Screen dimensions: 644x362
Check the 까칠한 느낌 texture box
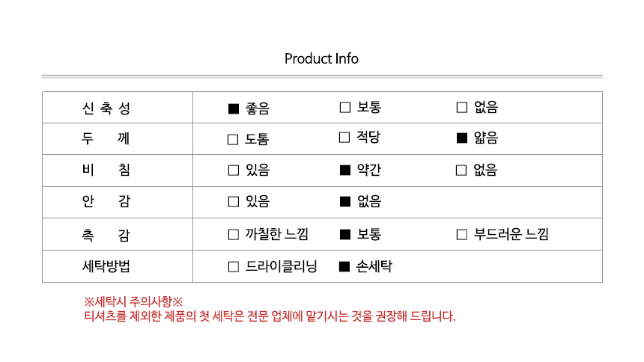coord(233,235)
